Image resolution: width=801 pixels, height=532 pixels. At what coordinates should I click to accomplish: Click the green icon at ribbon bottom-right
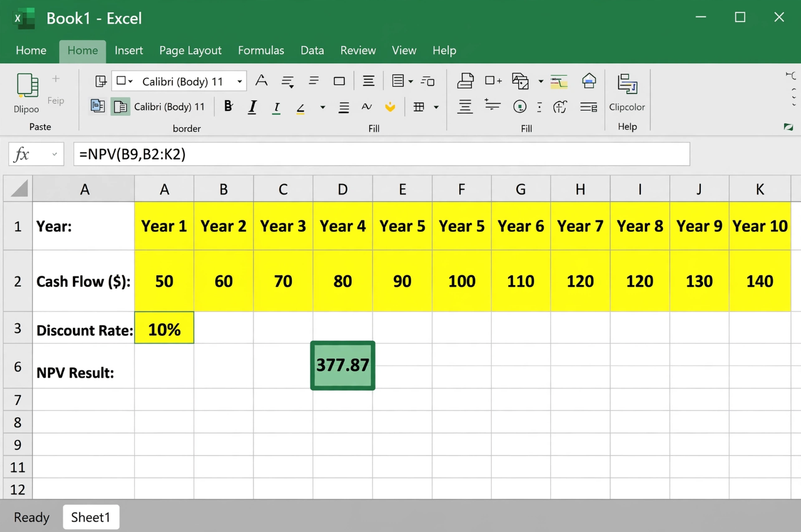[789, 127]
